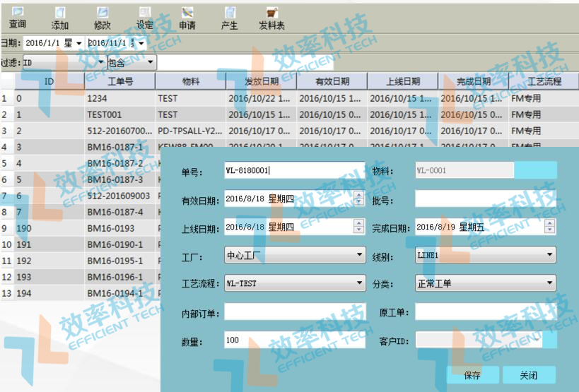Open the 设定 (settings) toolbar icon
Viewport: 579px width, 392px height.
[145, 13]
